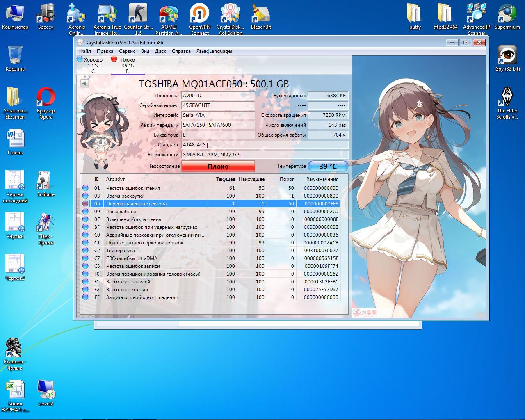Select the Всего хост-записей row
The image size is (525, 420).
click(210, 282)
